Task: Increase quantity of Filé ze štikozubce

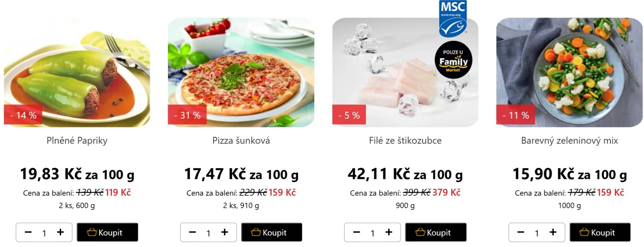Action: (389, 232)
